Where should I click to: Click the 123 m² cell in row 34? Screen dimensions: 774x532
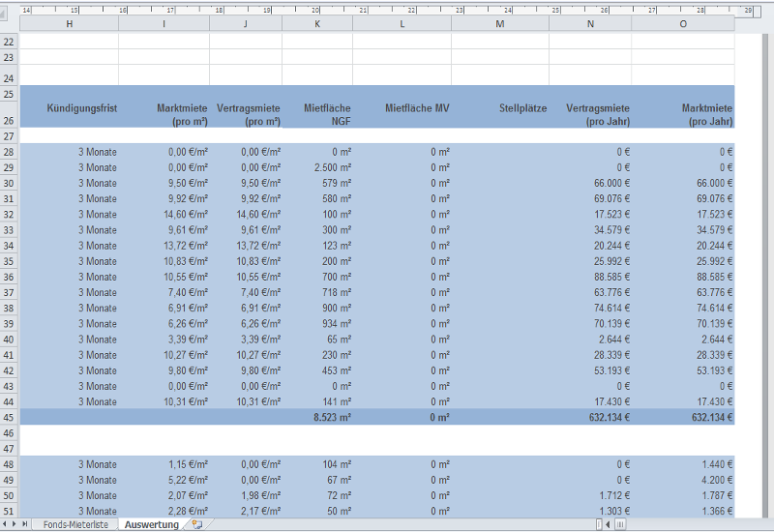[x=317, y=246]
